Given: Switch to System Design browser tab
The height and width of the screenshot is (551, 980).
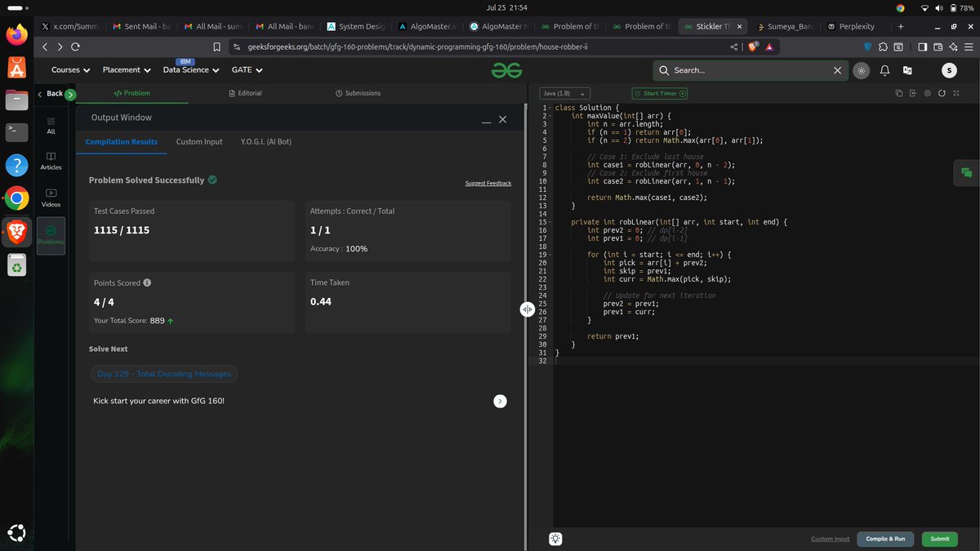Looking at the screenshot, I should point(357,26).
